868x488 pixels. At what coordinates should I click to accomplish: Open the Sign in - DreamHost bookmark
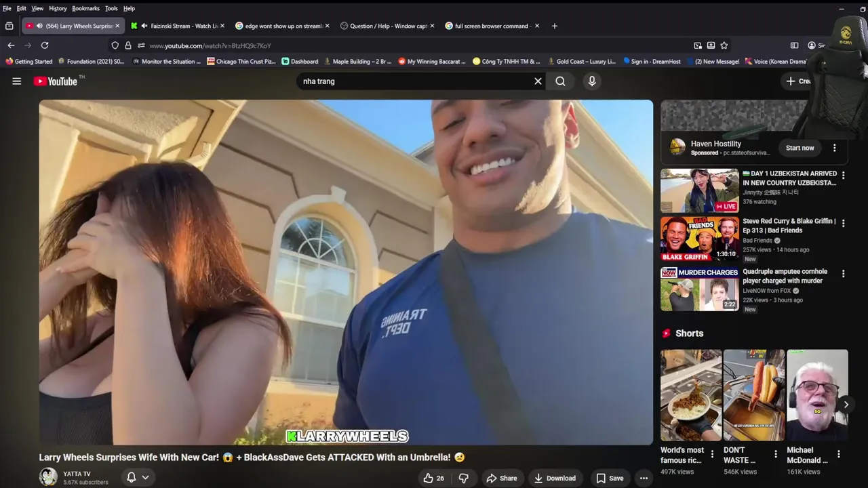[x=652, y=62]
